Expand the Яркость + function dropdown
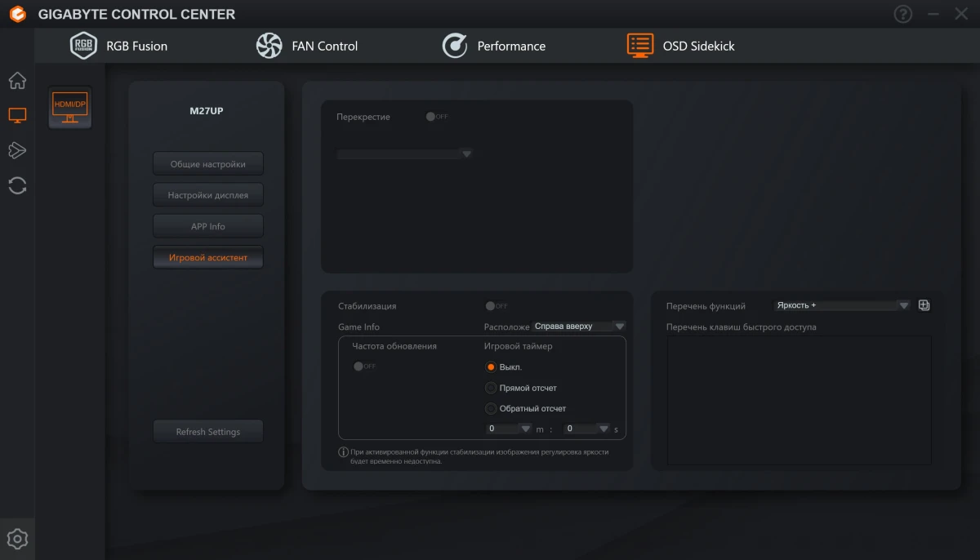The image size is (980, 560). [x=841, y=304]
